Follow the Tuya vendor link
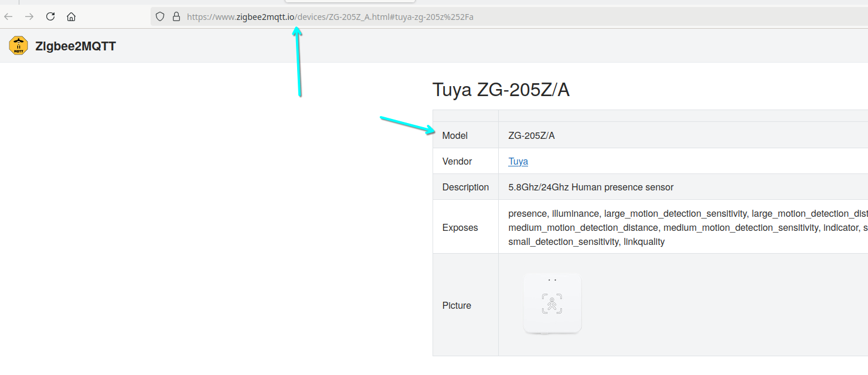 point(518,161)
